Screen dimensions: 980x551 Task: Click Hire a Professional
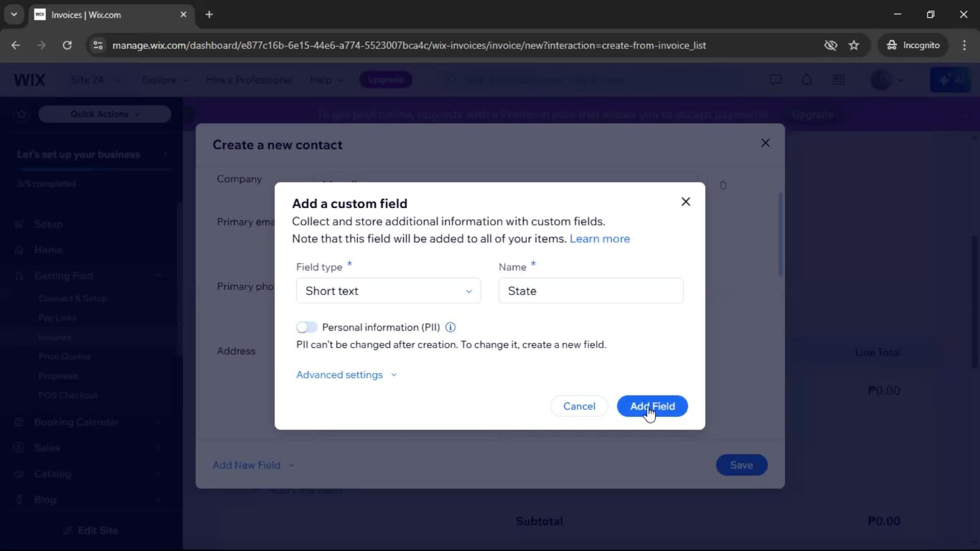point(249,80)
